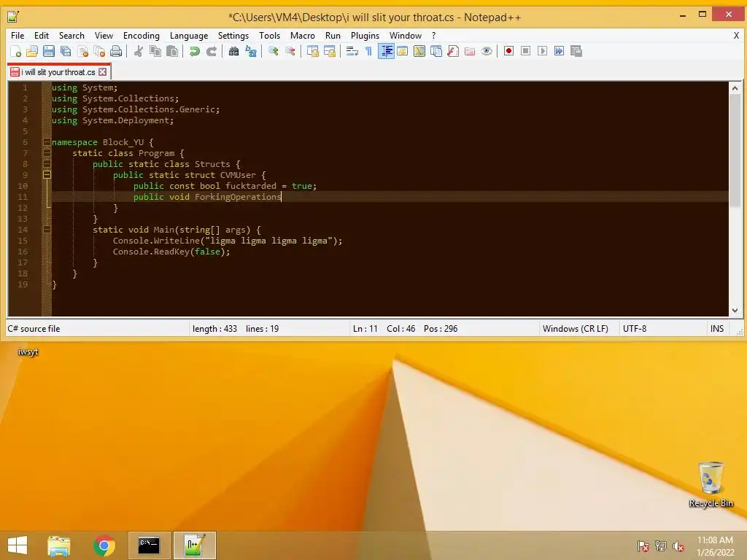The height and width of the screenshot is (560, 747).
Task: Open the Settings menu
Action: tap(233, 36)
